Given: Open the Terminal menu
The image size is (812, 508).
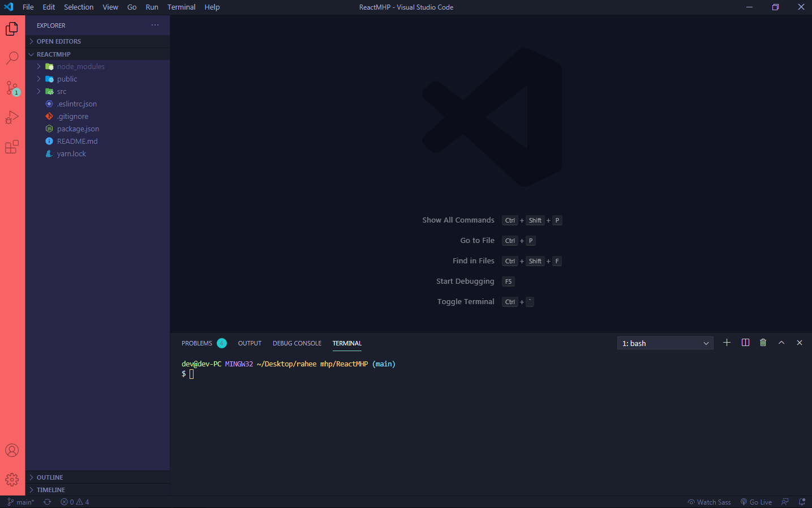Looking at the screenshot, I should [182, 7].
